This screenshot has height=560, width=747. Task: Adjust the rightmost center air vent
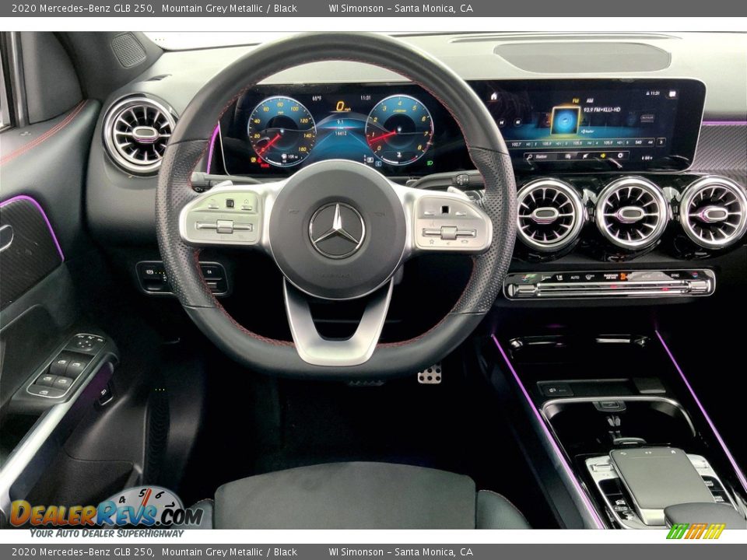coord(713,212)
